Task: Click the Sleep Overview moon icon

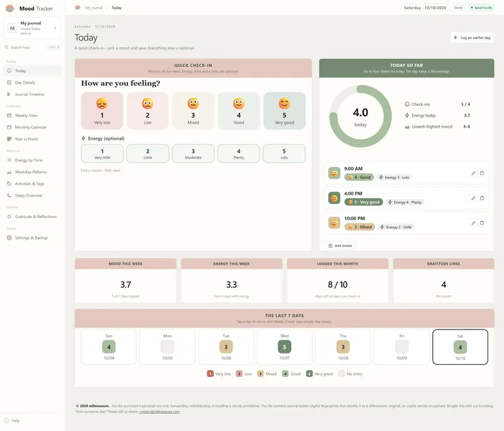Action: coord(9,195)
